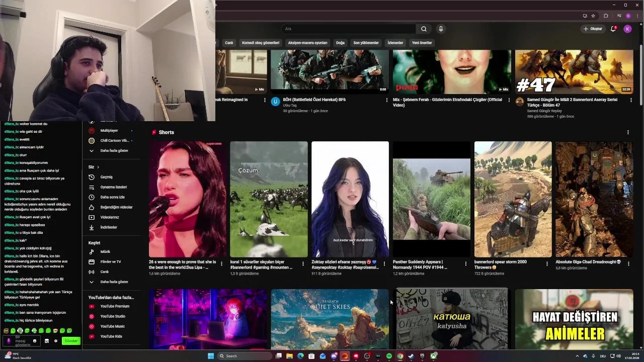Select the Doğa filter chip
The height and width of the screenshot is (362, 644).
click(340, 43)
